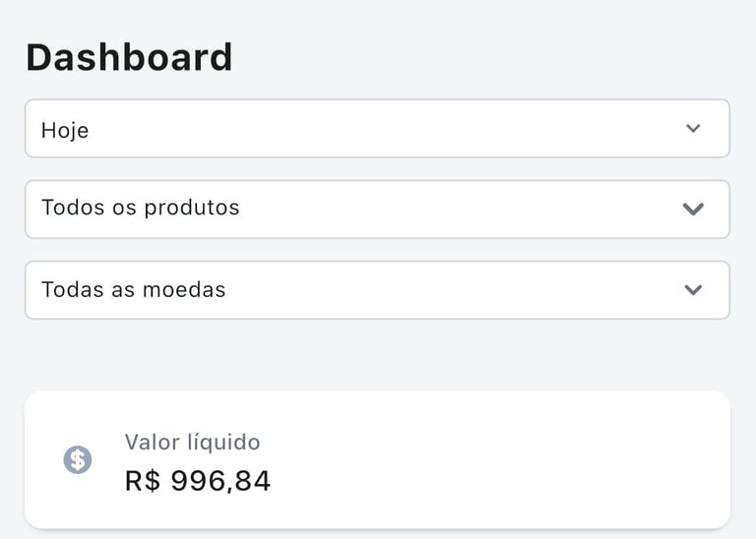Screen dimensions: 756x539
Task: Click the chevron arrow in the Hoje field
Action: [693, 129]
